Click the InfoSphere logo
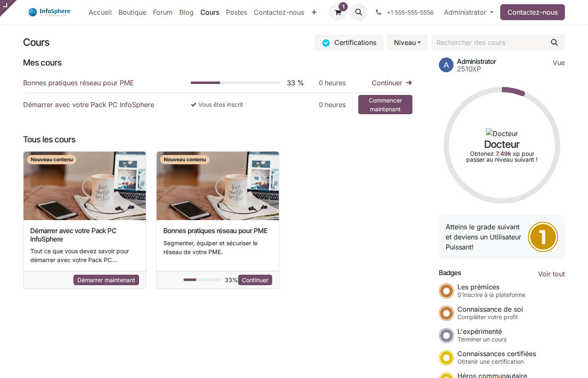The width and height of the screenshot is (588, 378). [49, 12]
